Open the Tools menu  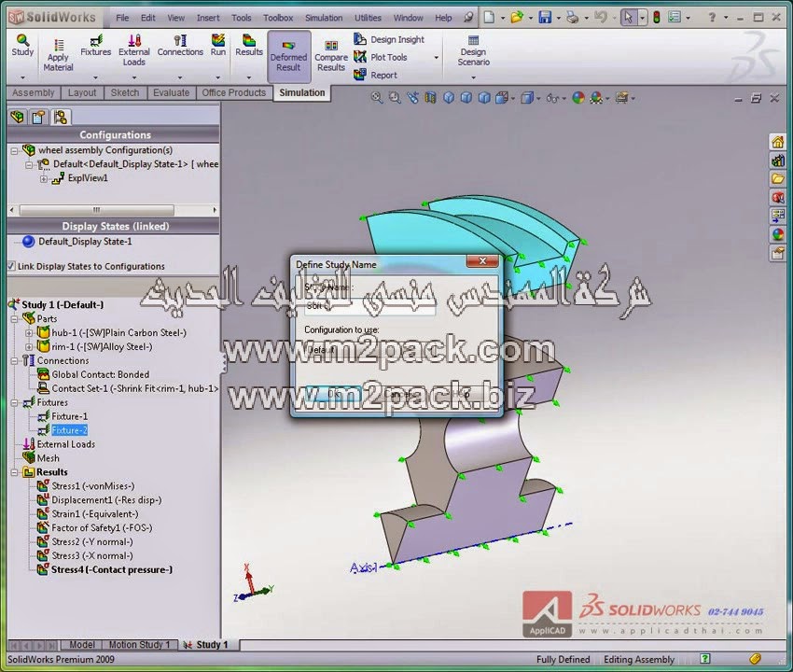click(x=242, y=18)
